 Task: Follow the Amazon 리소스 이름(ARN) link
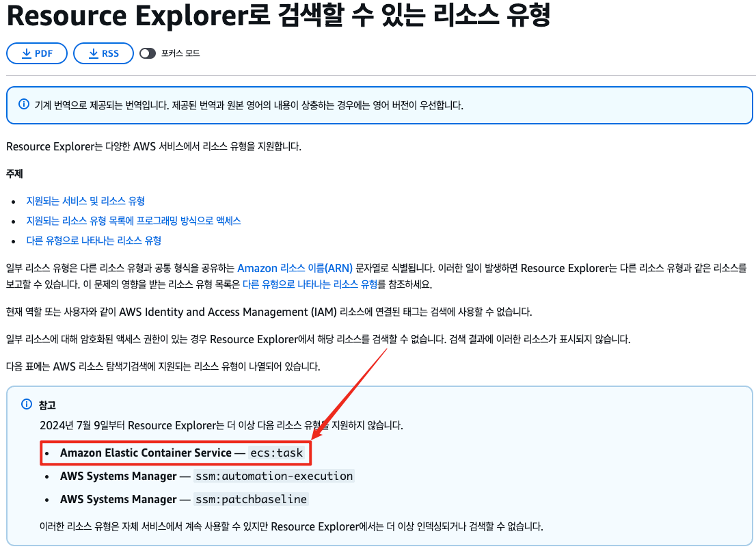pyautogui.click(x=295, y=268)
